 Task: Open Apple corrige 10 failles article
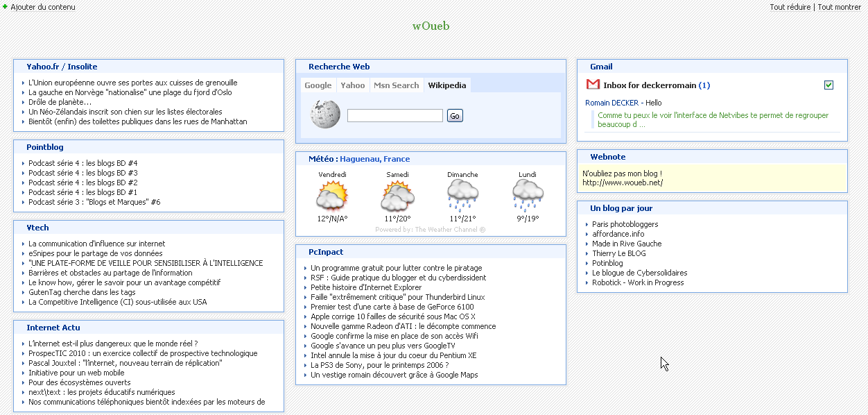pyautogui.click(x=393, y=316)
